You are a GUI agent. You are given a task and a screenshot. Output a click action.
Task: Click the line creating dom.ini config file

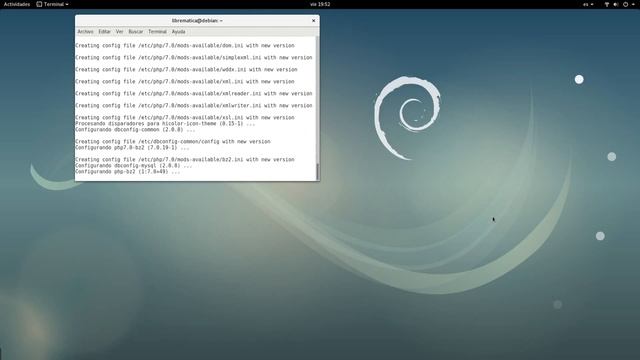point(184,46)
